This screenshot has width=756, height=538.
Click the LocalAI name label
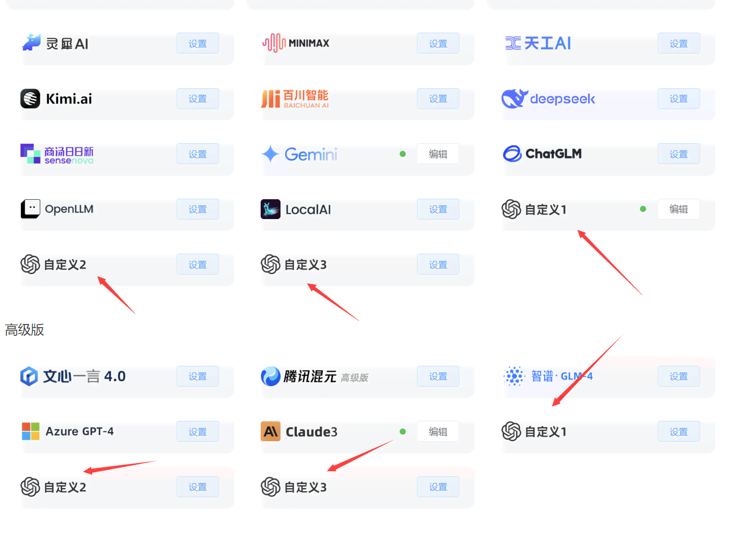[x=308, y=209]
